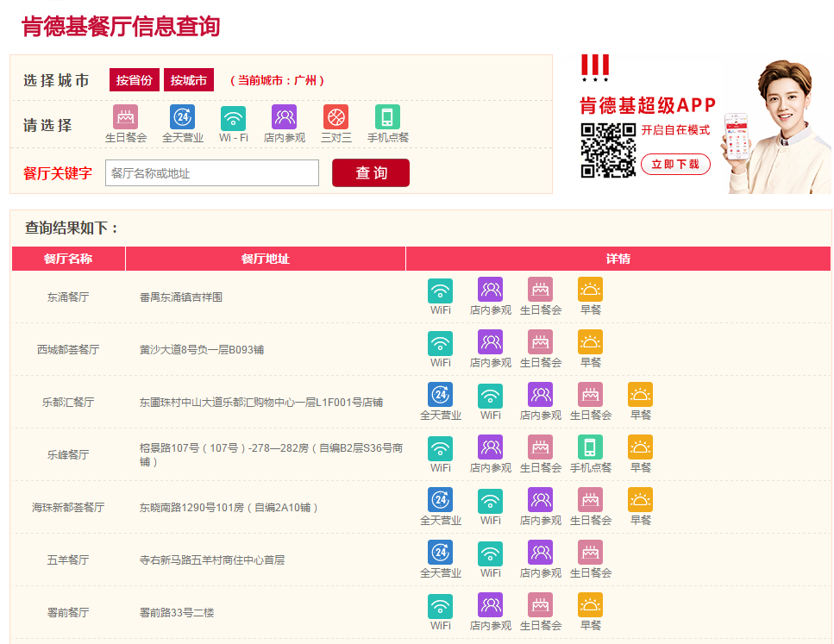
Task: Click 按城市 button
Action: coord(189,80)
